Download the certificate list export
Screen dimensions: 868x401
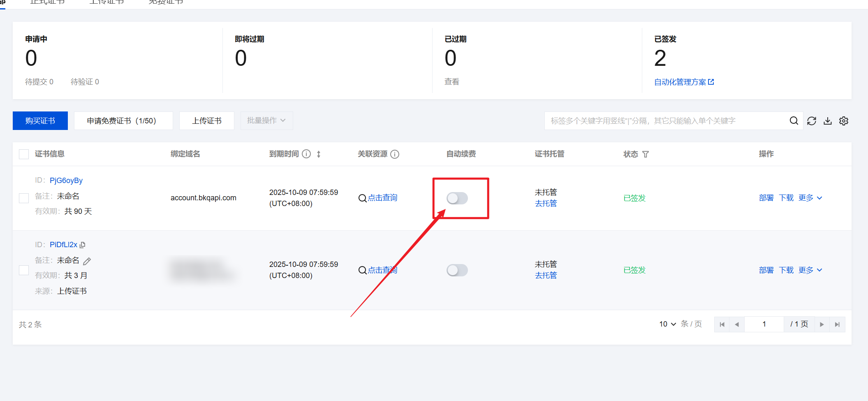pos(827,121)
